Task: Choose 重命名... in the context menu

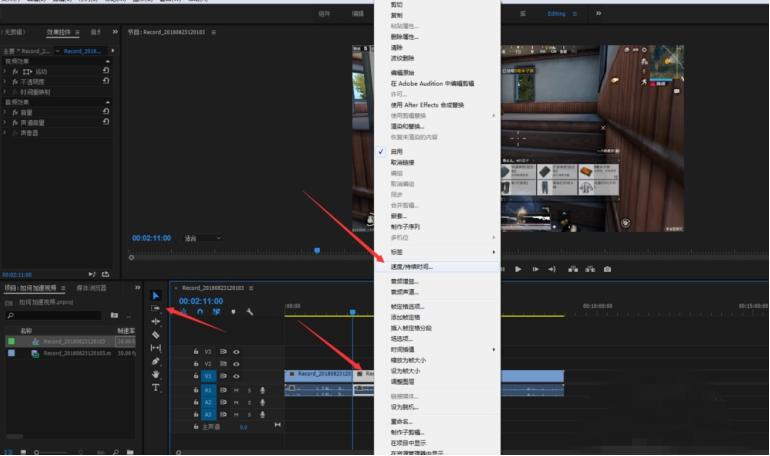Action: [438, 421]
